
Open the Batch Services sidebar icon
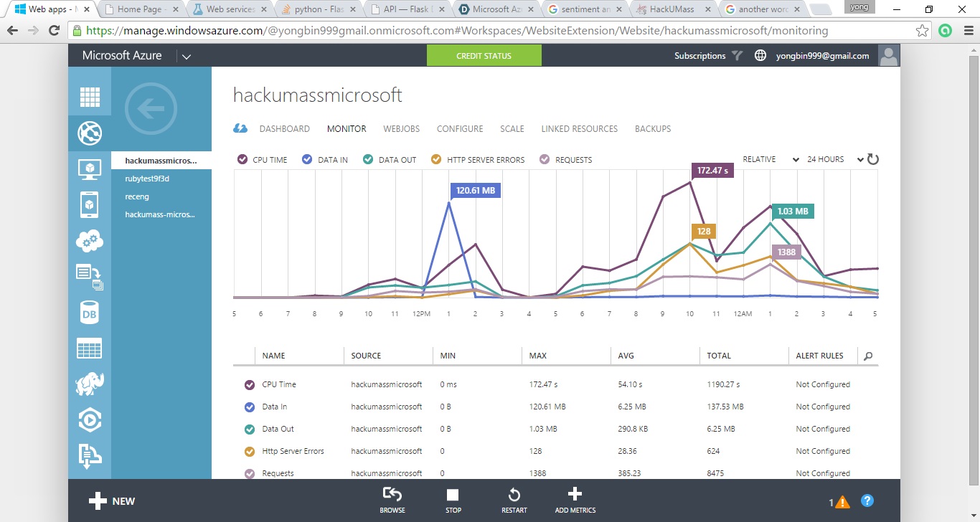pos(90,277)
